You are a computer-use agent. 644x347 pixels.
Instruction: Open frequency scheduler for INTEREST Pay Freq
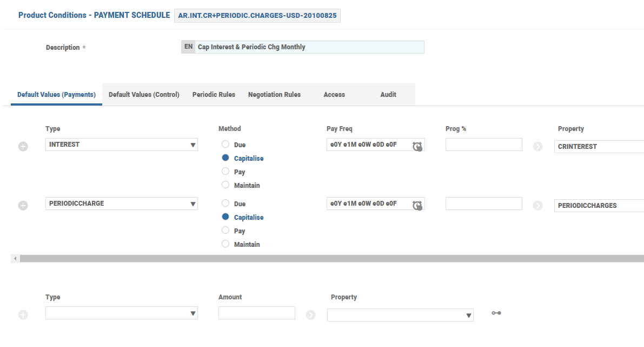click(417, 146)
